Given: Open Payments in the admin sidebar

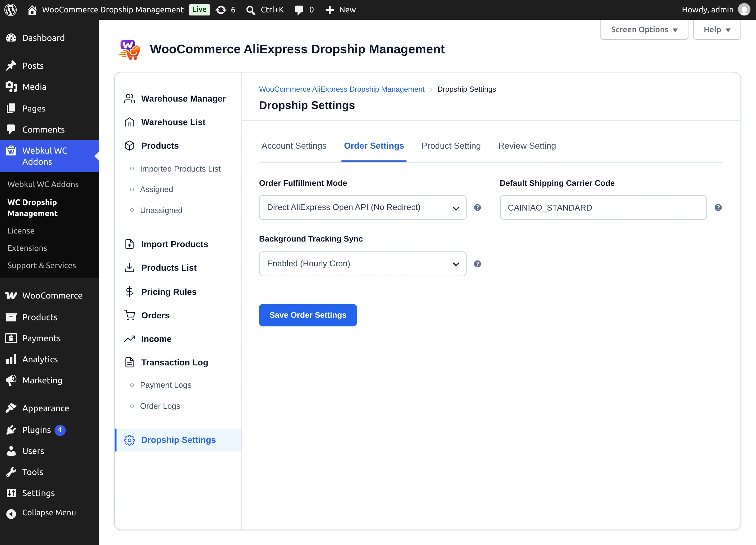Looking at the screenshot, I should point(50,338).
